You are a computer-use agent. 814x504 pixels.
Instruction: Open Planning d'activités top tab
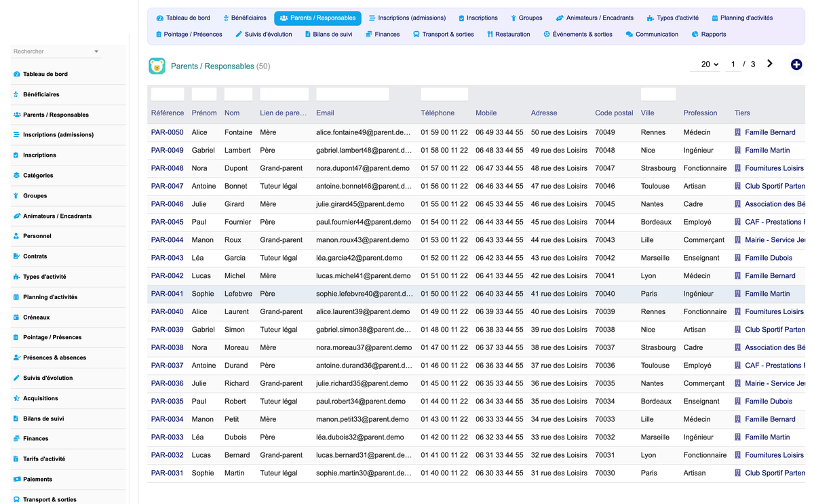click(x=742, y=18)
